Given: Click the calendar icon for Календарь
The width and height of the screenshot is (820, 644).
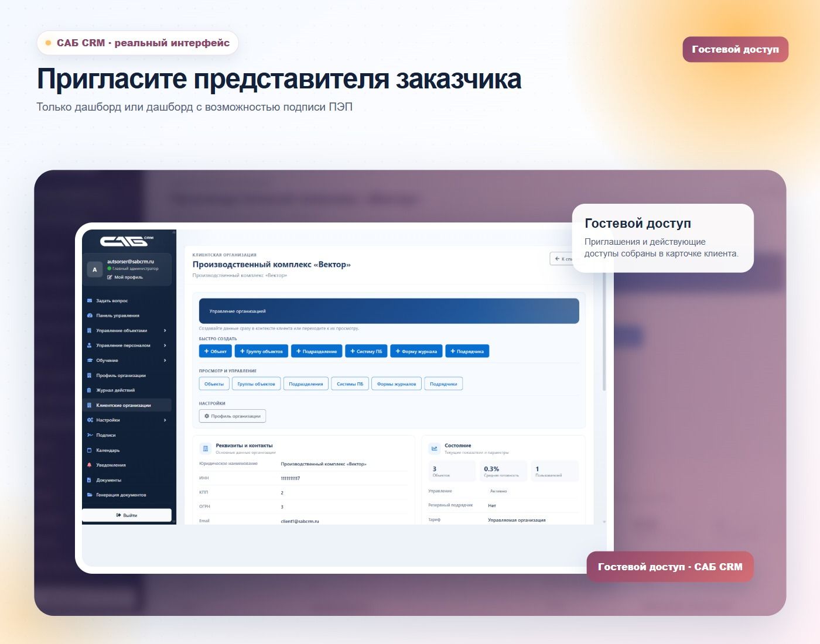Looking at the screenshot, I should [x=90, y=450].
